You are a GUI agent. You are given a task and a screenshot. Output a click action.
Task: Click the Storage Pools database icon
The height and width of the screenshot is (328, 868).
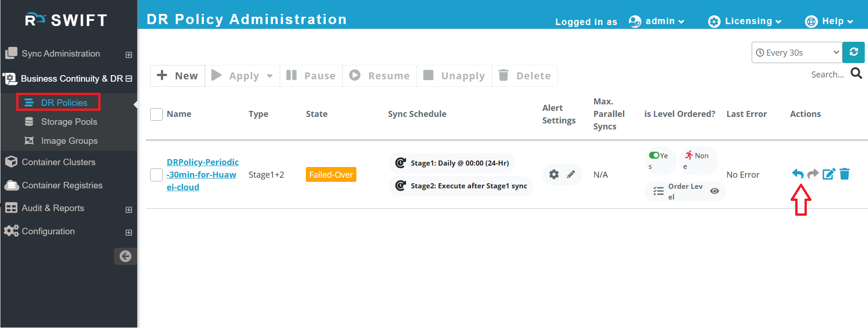coord(29,122)
